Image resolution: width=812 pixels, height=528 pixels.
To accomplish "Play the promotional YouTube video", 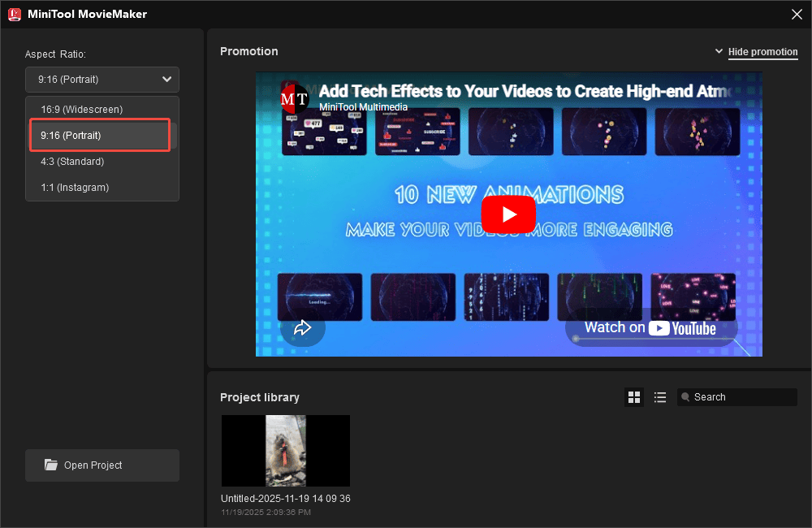I will pos(509,214).
